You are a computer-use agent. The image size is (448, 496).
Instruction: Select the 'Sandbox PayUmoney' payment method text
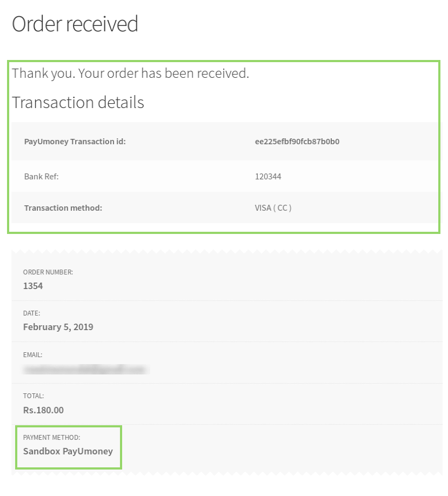click(68, 451)
